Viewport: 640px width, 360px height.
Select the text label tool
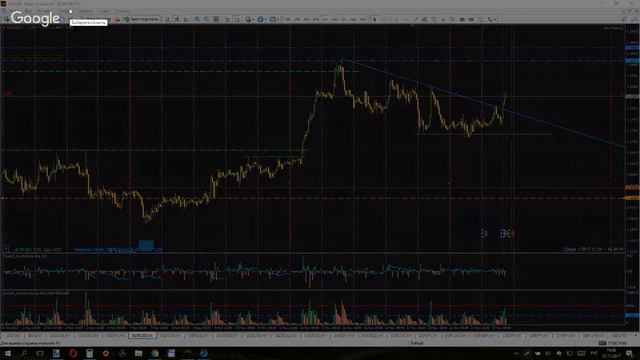click(x=452, y=19)
